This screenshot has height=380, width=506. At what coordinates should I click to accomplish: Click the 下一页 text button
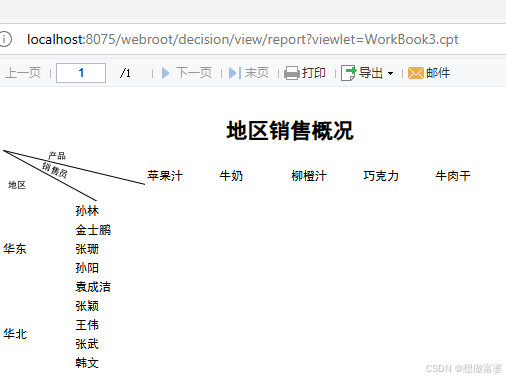194,73
